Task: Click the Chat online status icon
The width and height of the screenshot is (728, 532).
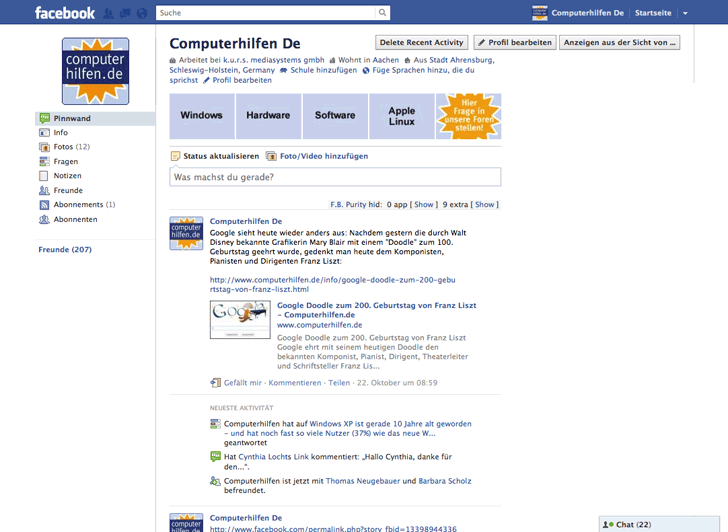Action: (608, 525)
